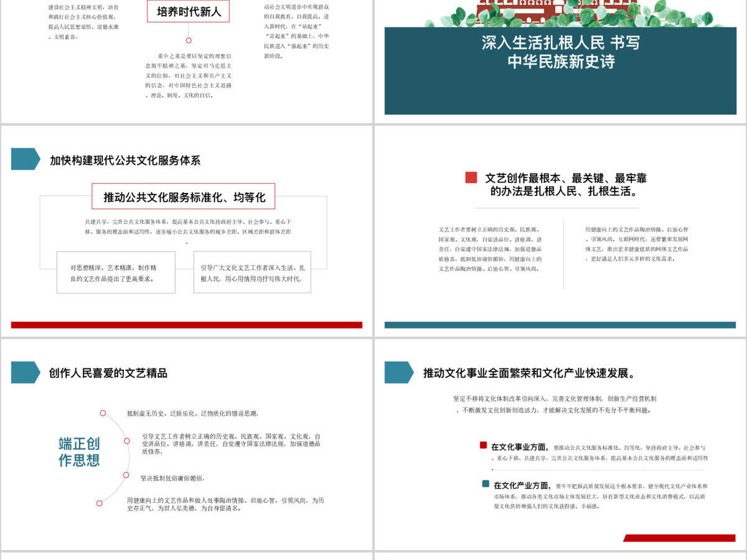Image resolution: width=747 pixels, height=560 pixels.
Task: Select the line 抵制虚无历史、泛娱乐化、泛物质化
Action: pyautogui.click(x=192, y=413)
